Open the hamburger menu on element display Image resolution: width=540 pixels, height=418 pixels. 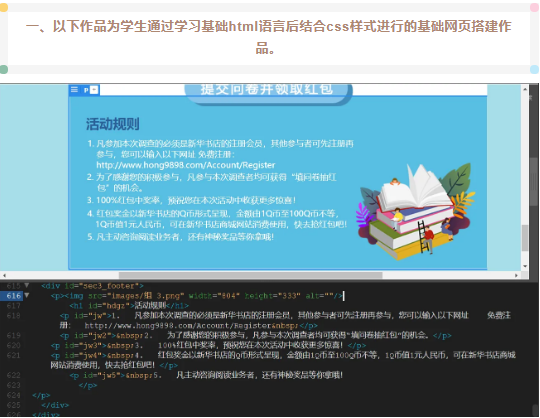point(74,90)
